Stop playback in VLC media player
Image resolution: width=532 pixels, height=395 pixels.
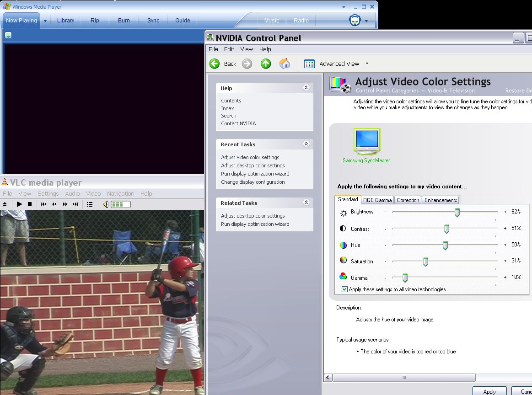pos(30,204)
